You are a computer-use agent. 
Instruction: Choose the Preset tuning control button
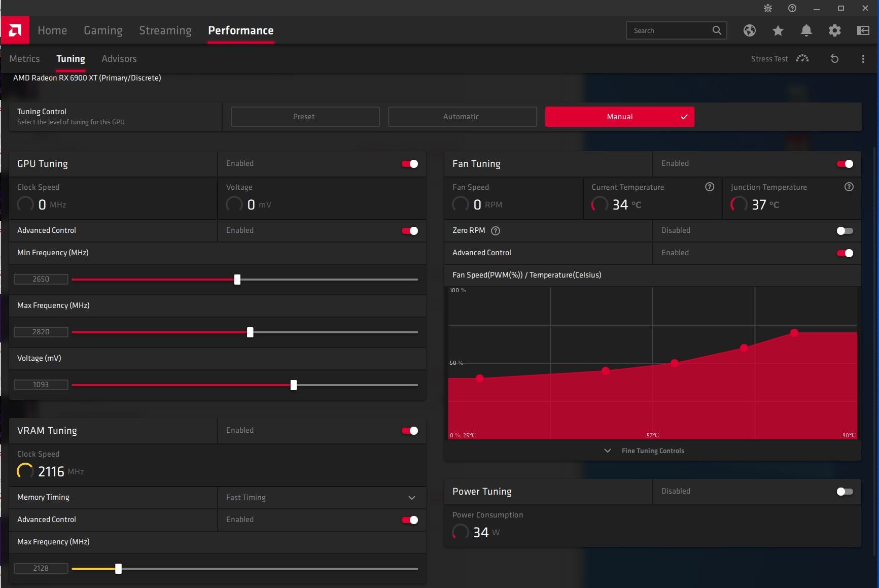pyautogui.click(x=305, y=117)
